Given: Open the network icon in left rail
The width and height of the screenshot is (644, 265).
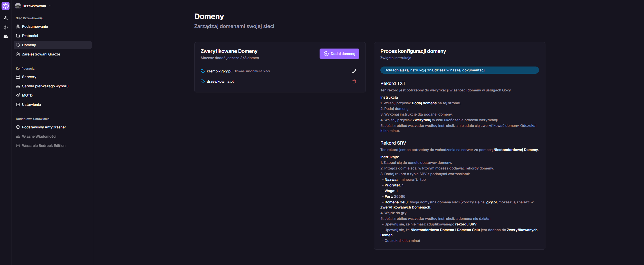Looking at the screenshot, I should pos(6,18).
